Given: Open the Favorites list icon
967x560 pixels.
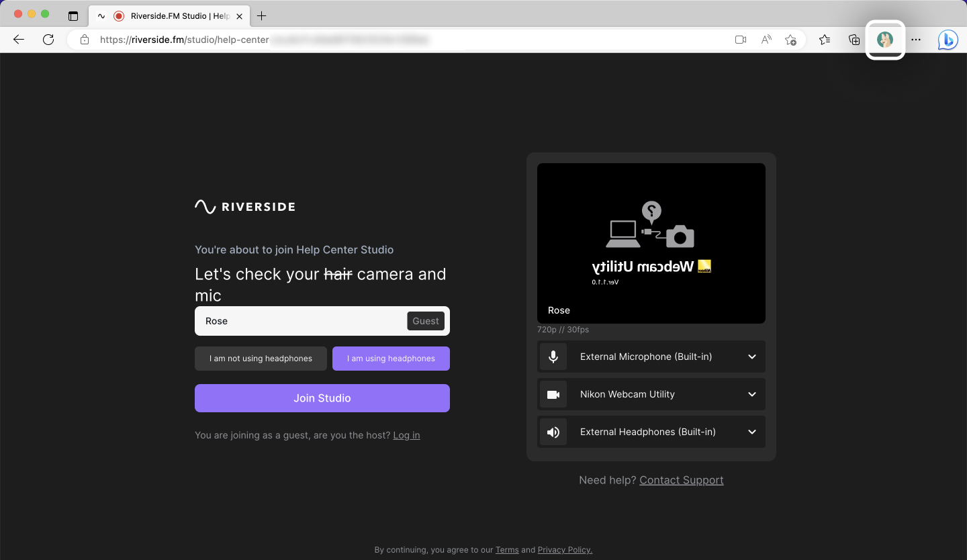Looking at the screenshot, I should pyautogui.click(x=825, y=40).
